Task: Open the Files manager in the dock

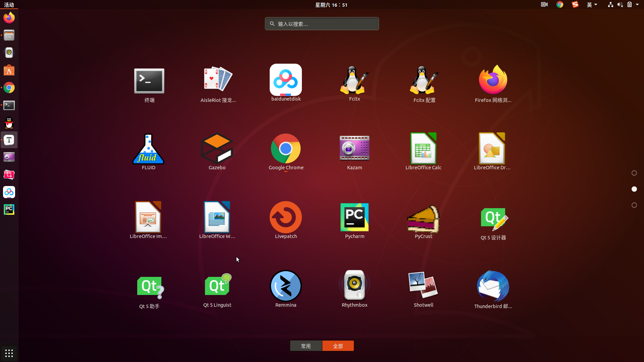Action: click(x=9, y=35)
